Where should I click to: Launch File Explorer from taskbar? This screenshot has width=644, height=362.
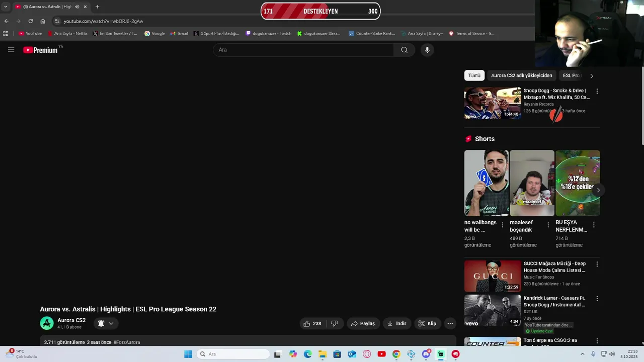point(323,354)
